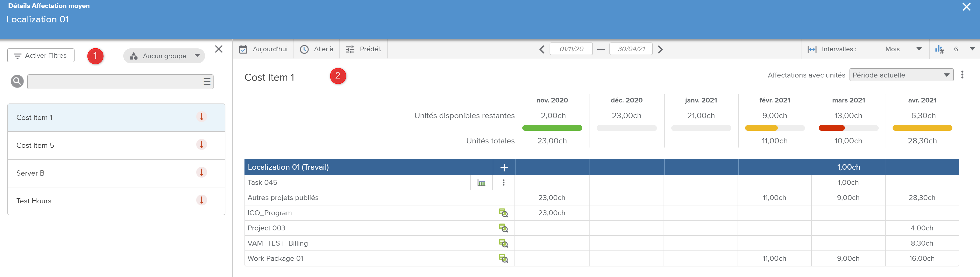Click the Aujourd'hui toolbar button
This screenshot has width=980, height=277.
(263, 49)
